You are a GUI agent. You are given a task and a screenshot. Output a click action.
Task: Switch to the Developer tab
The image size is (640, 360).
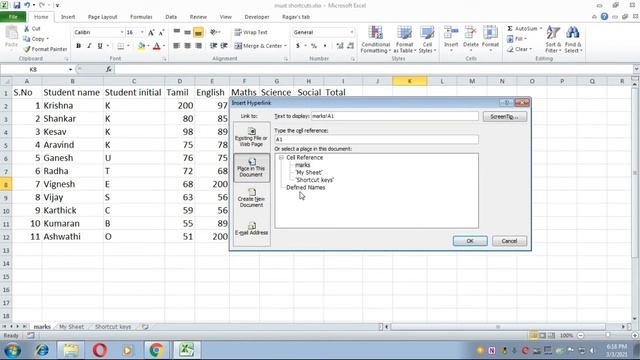pyautogui.click(x=257, y=17)
